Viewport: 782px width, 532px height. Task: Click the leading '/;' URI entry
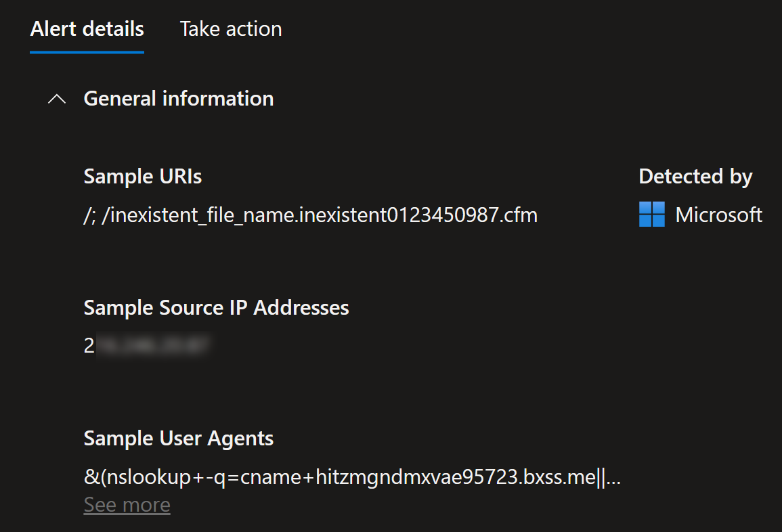click(x=90, y=216)
